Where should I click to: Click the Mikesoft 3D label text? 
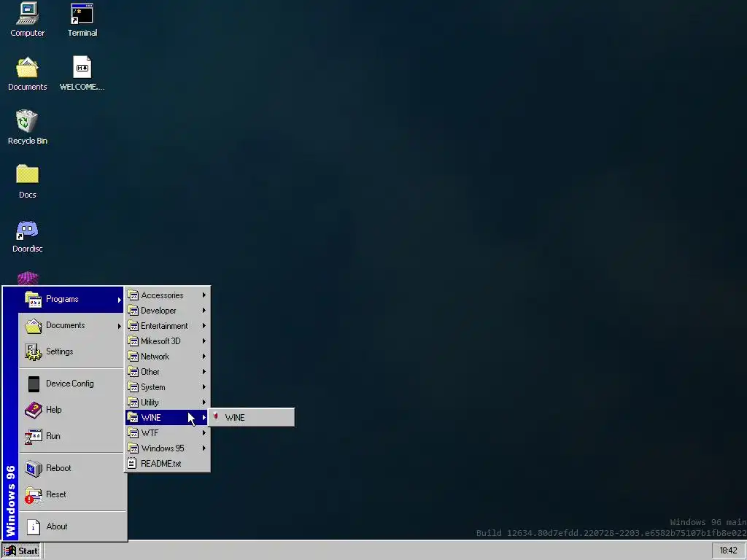tap(160, 341)
